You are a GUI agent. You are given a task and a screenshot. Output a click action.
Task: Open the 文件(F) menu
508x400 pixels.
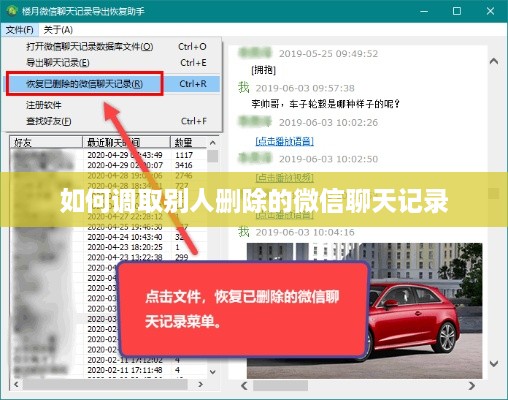coord(20,30)
